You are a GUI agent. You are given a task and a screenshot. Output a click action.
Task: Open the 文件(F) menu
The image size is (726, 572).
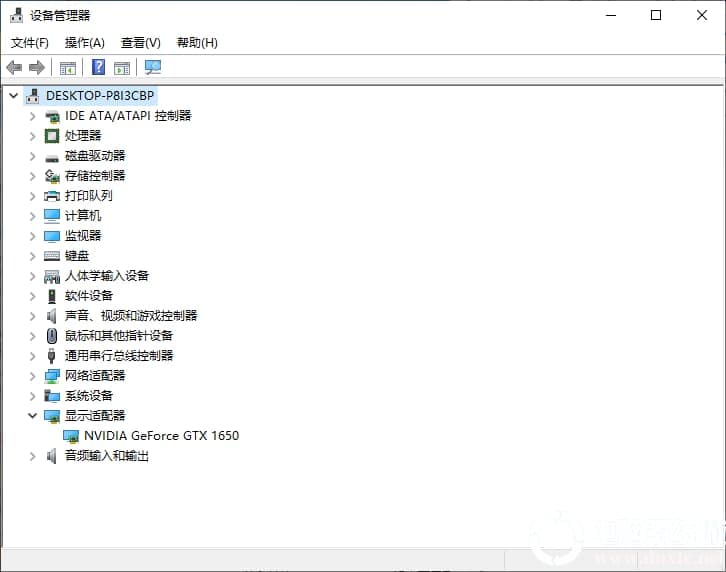pyautogui.click(x=30, y=43)
